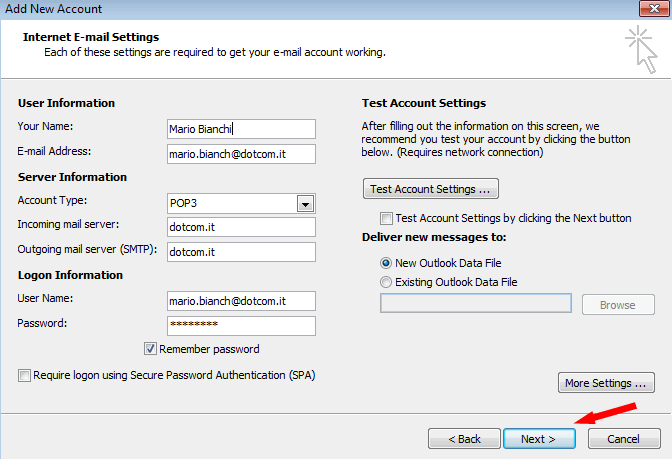Choose Existing Outlook Data File option
Screen dimensions: 672x459
coord(386,282)
